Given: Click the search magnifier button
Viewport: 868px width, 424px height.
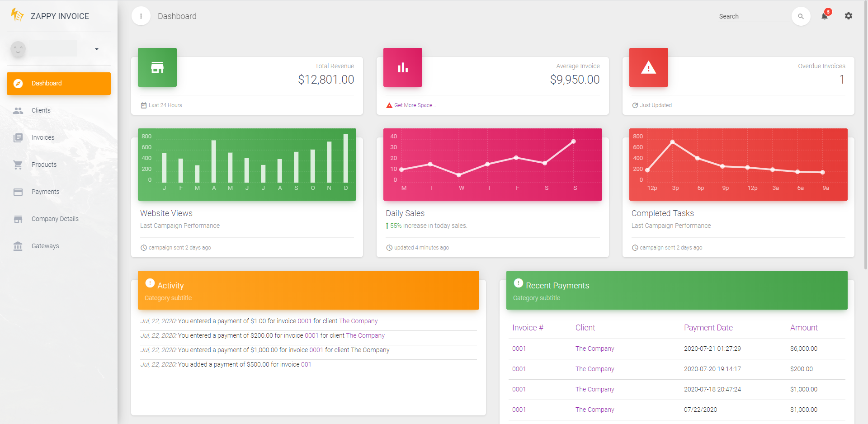Looking at the screenshot, I should (801, 16).
